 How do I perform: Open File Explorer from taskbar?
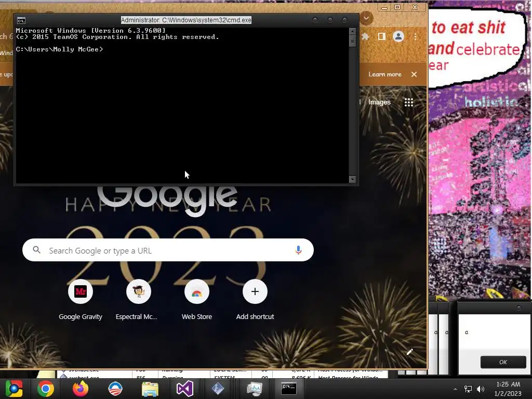coord(150,389)
